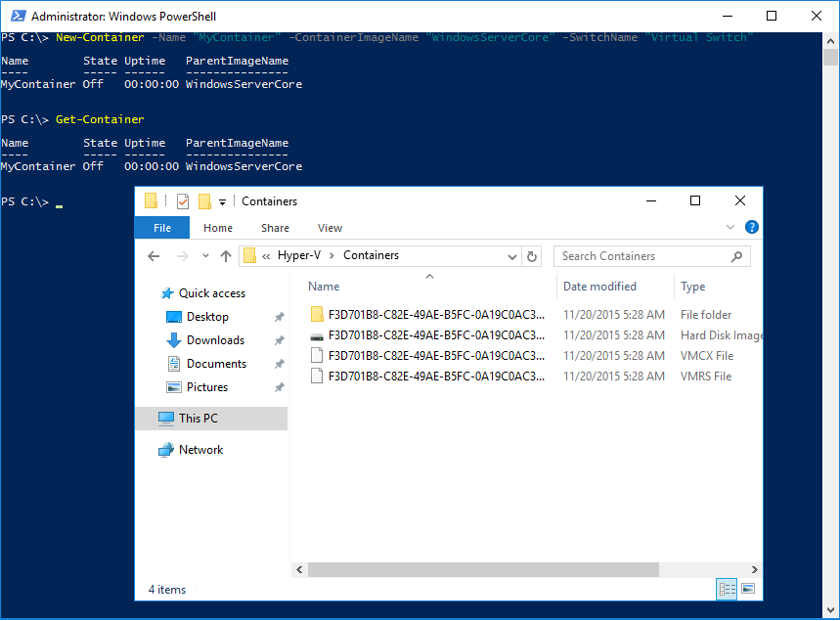Click the PowerShell window scroll-up arrow
The image size is (840, 621).
(x=830, y=41)
